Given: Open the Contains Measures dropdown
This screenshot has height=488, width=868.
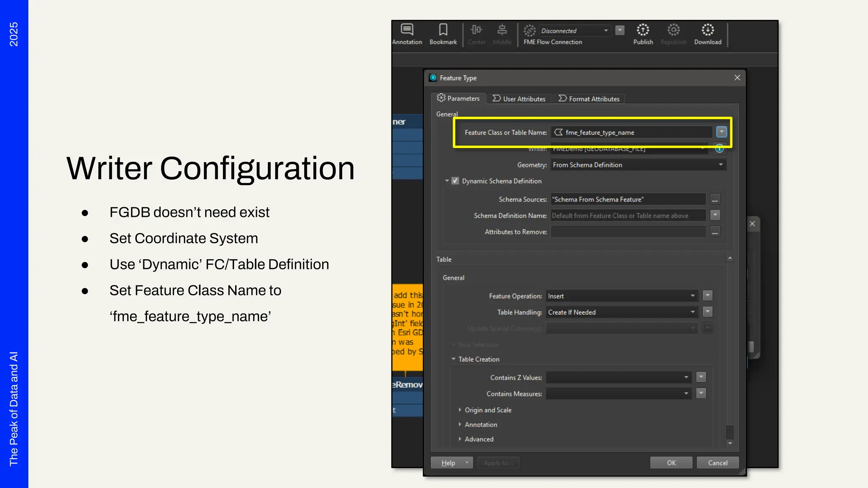Looking at the screenshot, I should click(619, 394).
